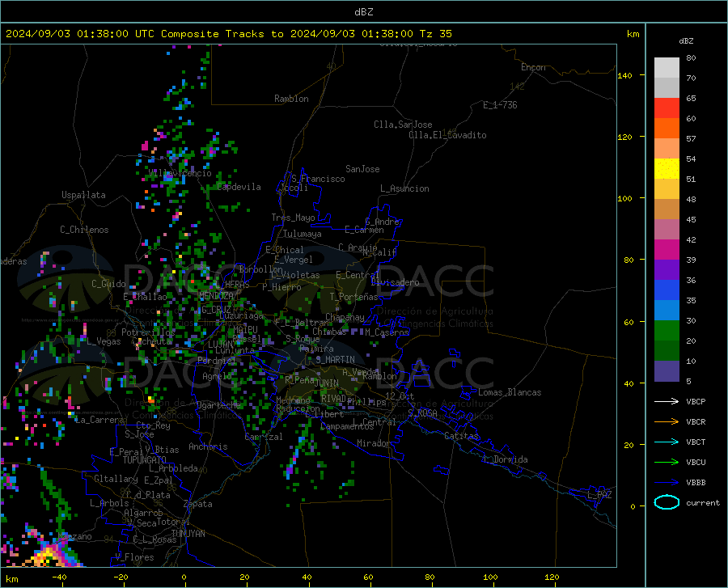Click the Villavicencio label on map

point(180,173)
